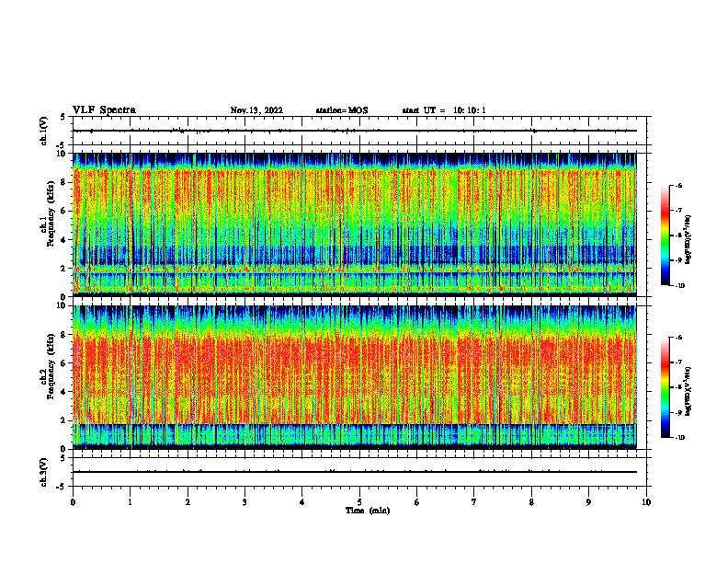Viewport: 728px width, 563px height.
Task: Click the ch.1 color scale log(PSD) unit label
Action: (688, 240)
